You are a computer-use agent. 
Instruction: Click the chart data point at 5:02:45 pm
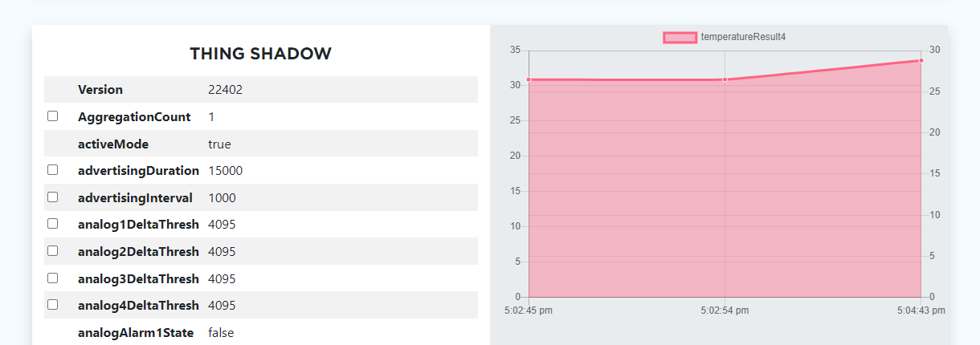529,79
